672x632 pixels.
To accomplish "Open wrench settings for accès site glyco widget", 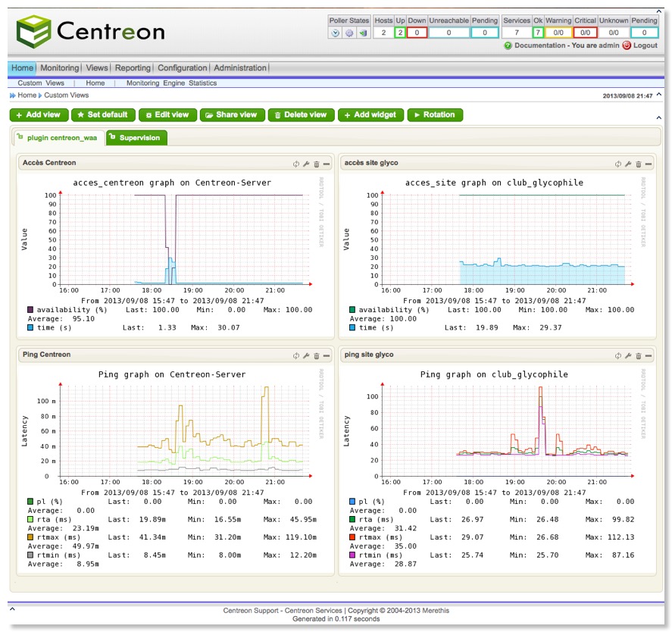I will pyautogui.click(x=628, y=164).
